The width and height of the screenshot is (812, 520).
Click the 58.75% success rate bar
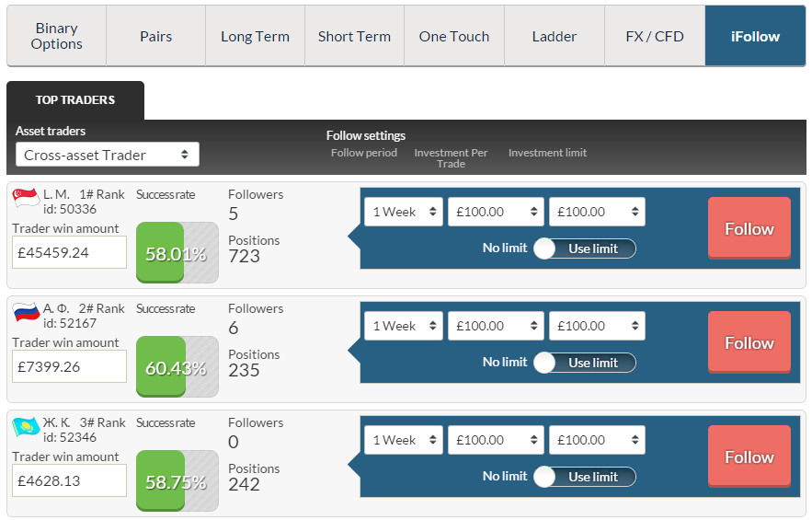pyautogui.click(x=177, y=480)
